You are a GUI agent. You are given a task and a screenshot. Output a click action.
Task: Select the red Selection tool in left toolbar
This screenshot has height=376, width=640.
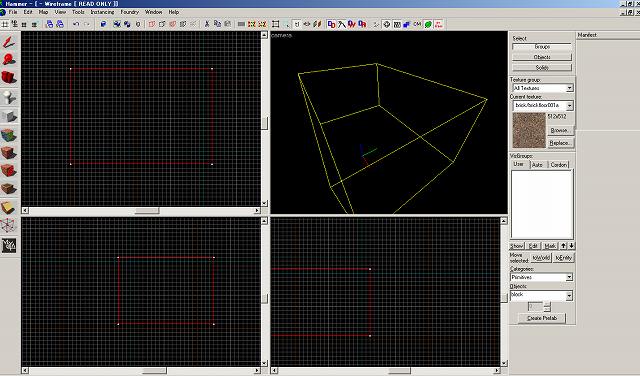coord(9,42)
